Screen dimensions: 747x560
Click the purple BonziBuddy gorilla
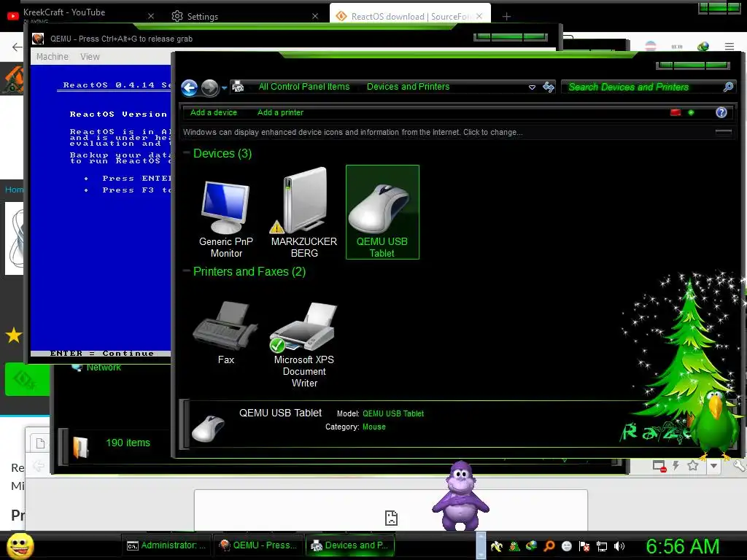[x=460, y=495]
